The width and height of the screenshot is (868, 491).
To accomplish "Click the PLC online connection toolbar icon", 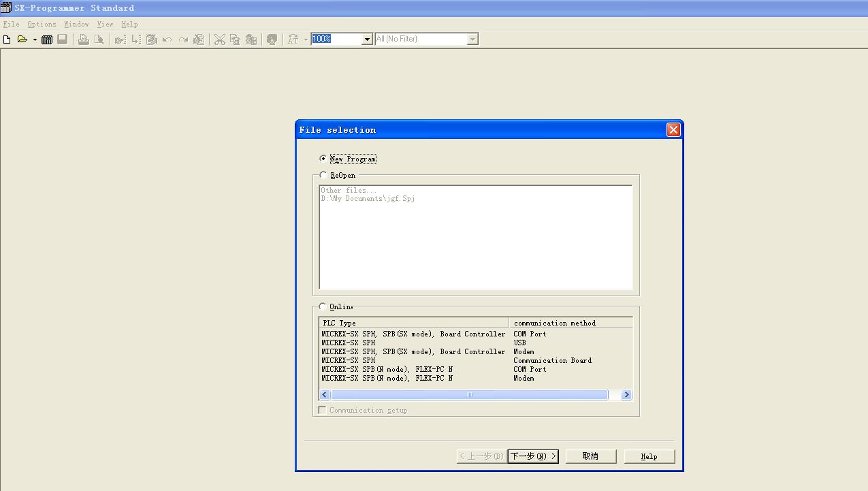I will [x=47, y=39].
